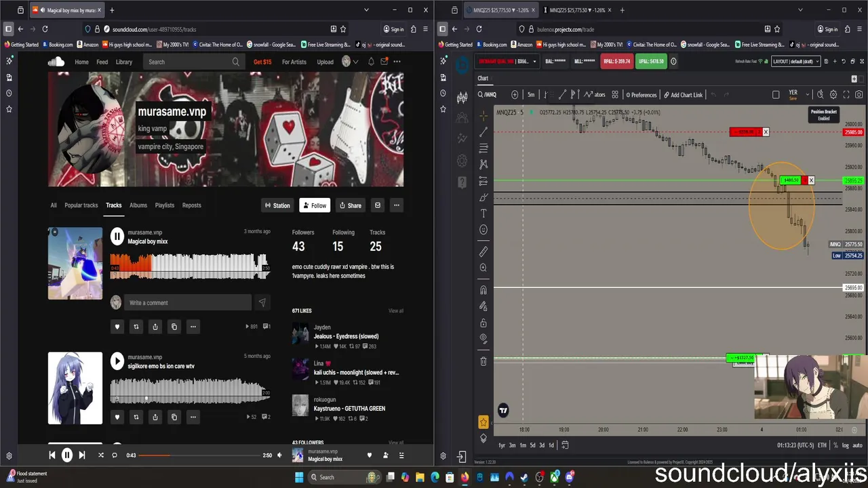Open the For Artists link
The width and height of the screenshot is (868, 488).
click(294, 62)
